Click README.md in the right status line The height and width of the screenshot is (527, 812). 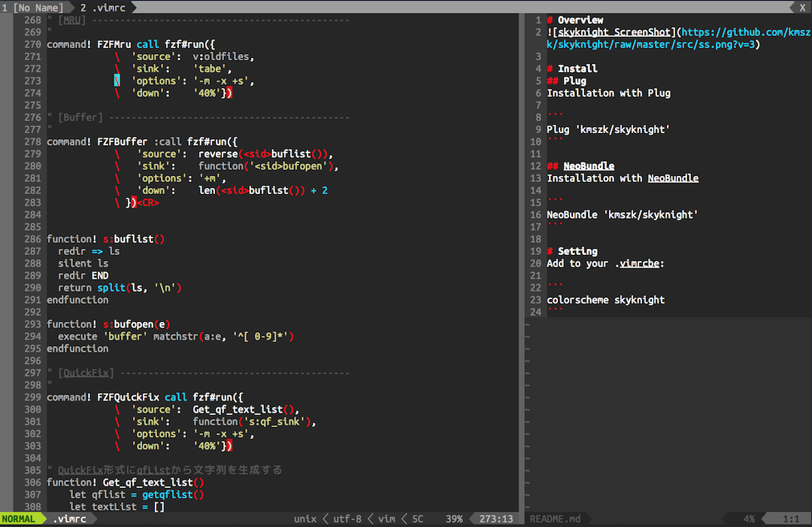tap(555, 519)
